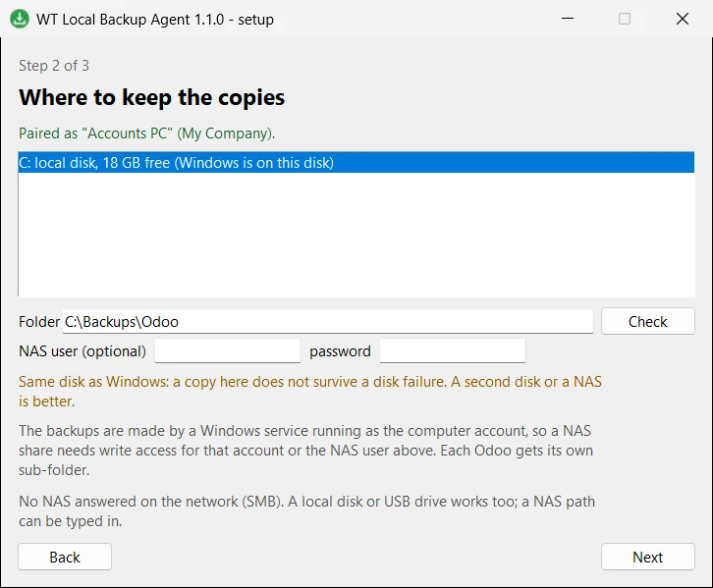Focus the NAS user (optional) field
The height and width of the screenshot is (588, 713).
click(x=228, y=350)
